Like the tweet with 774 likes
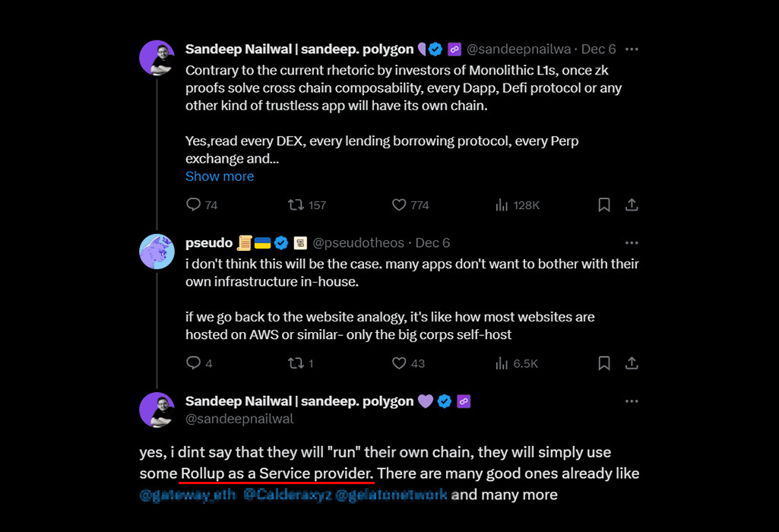This screenshot has width=779, height=532. (x=399, y=204)
